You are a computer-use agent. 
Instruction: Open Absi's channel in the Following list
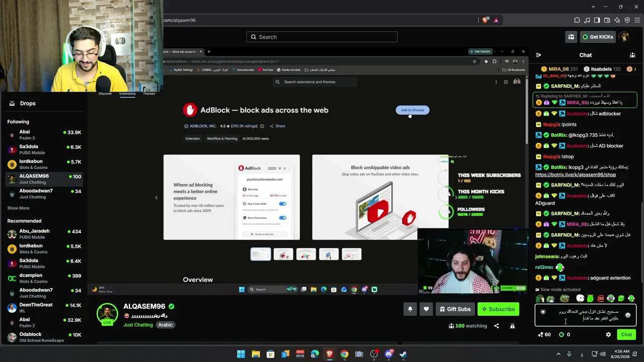tap(44, 135)
